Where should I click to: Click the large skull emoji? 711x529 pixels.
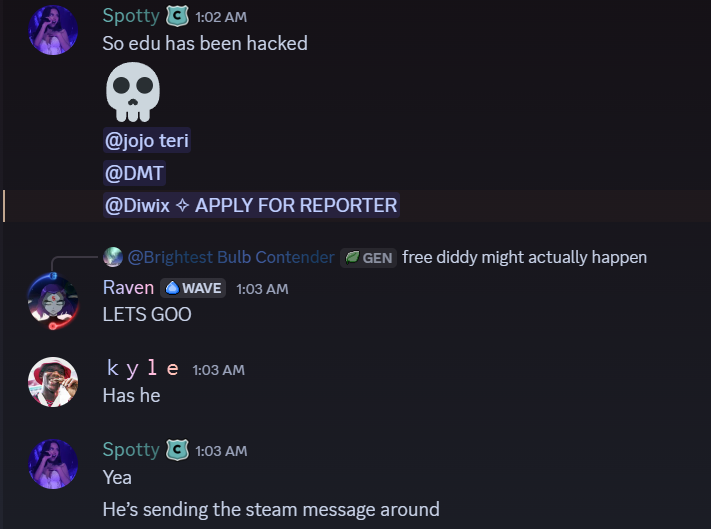coord(133,92)
